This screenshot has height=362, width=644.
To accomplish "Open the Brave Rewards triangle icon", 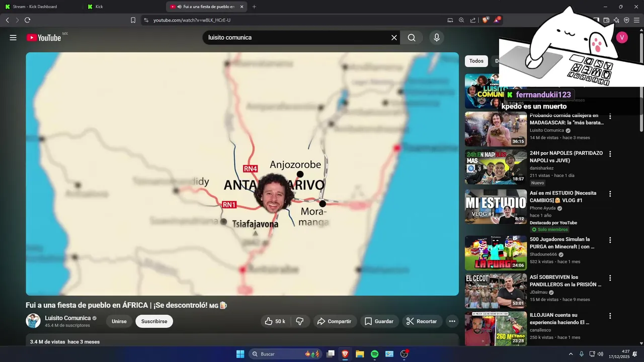I will pos(497,20).
